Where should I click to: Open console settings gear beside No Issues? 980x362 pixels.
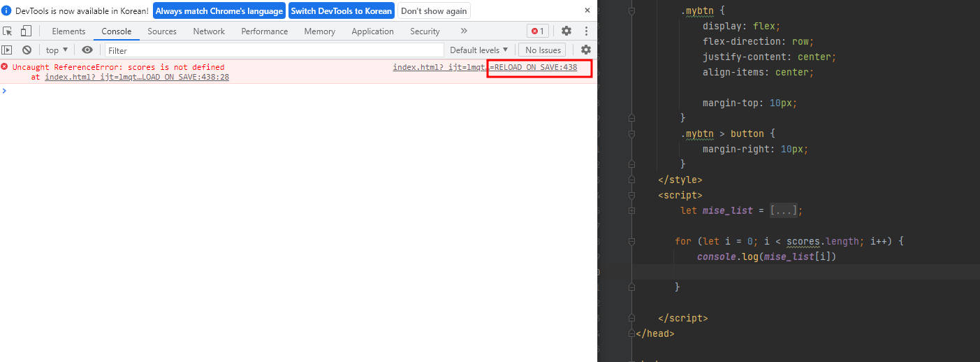[x=586, y=50]
